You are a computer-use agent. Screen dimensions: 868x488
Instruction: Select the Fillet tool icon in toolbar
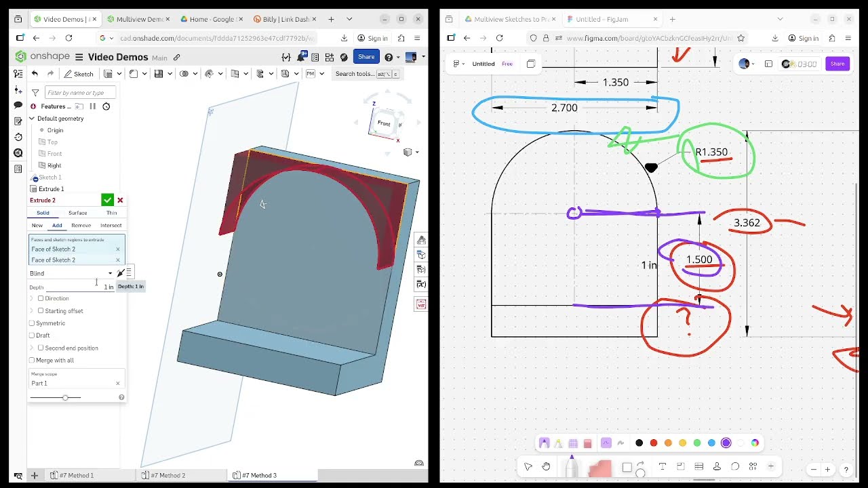click(134, 74)
